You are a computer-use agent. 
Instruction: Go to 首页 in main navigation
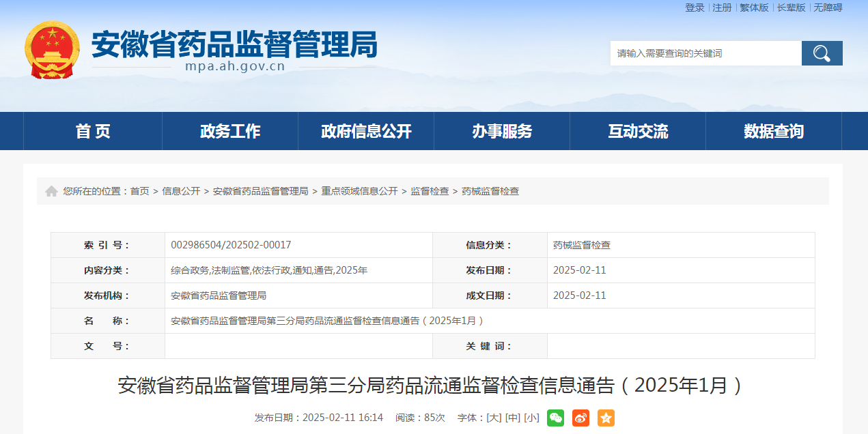pos(93,131)
